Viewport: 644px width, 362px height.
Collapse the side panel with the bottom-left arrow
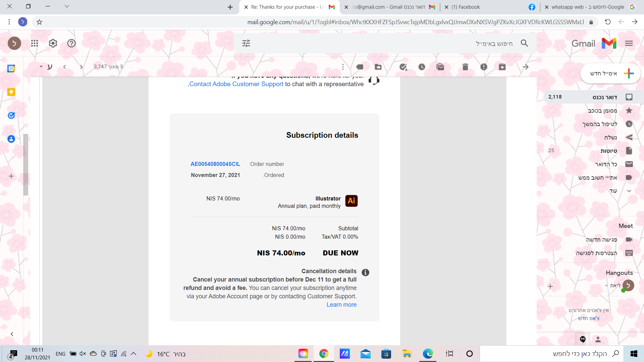12,334
